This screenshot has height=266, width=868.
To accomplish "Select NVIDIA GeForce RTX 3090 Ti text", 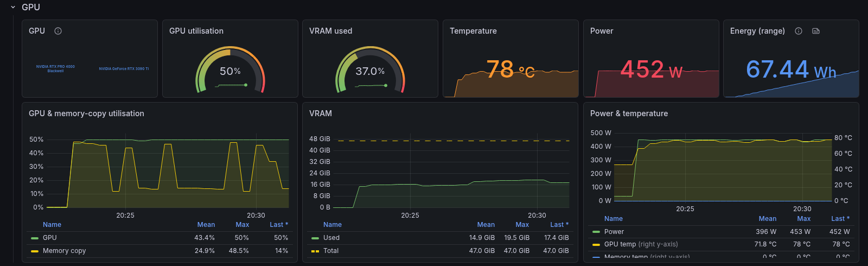I will tap(124, 69).
